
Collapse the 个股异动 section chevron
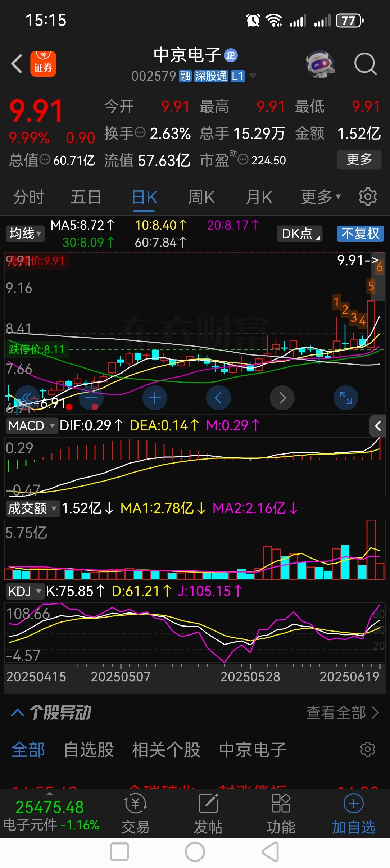click(18, 713)
